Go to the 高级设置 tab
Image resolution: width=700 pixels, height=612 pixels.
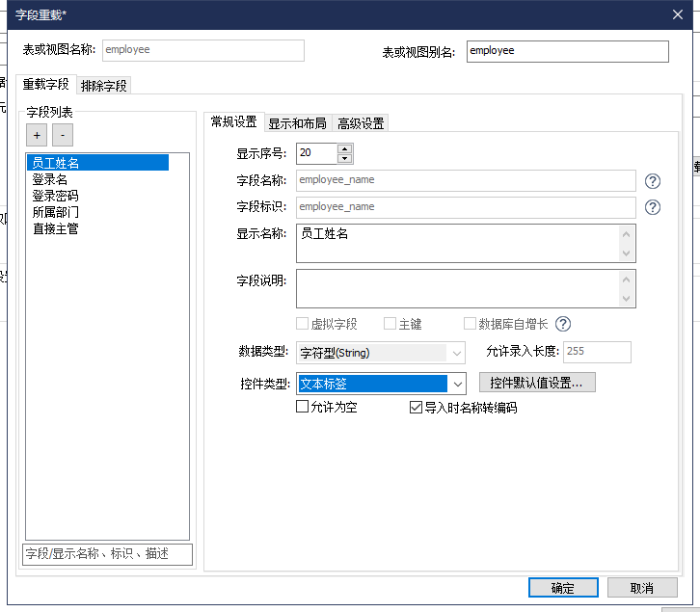pos(361,122)
